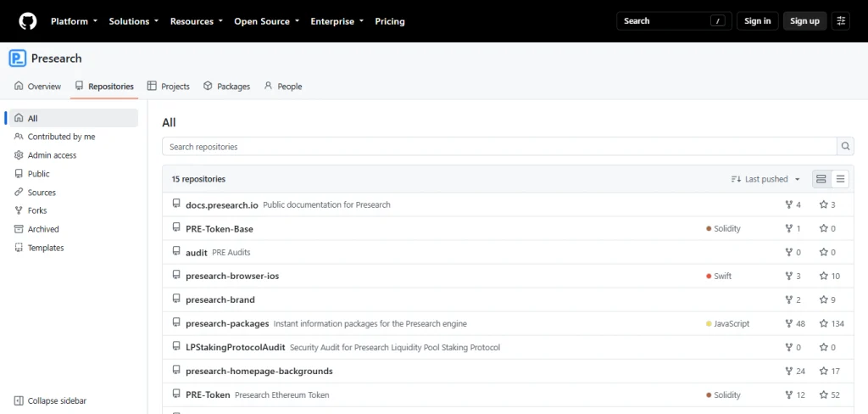This screenshot has height=414, width=868.
Task: Open the People tab
Action: [283, 87]
